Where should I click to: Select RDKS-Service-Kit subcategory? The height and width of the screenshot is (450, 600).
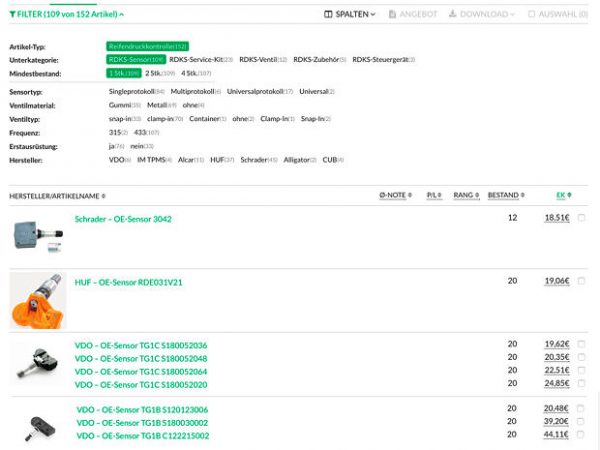pyautogui.click(x=201, y=59)
